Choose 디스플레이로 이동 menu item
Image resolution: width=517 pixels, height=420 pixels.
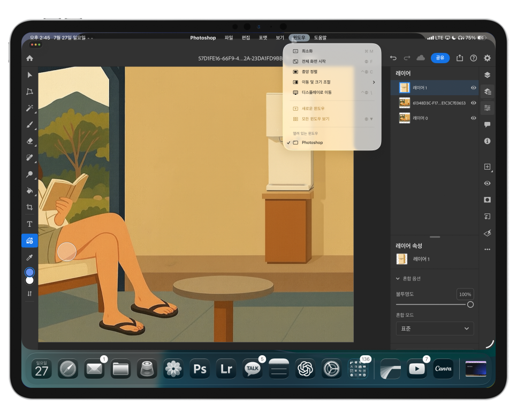[332, 93]
